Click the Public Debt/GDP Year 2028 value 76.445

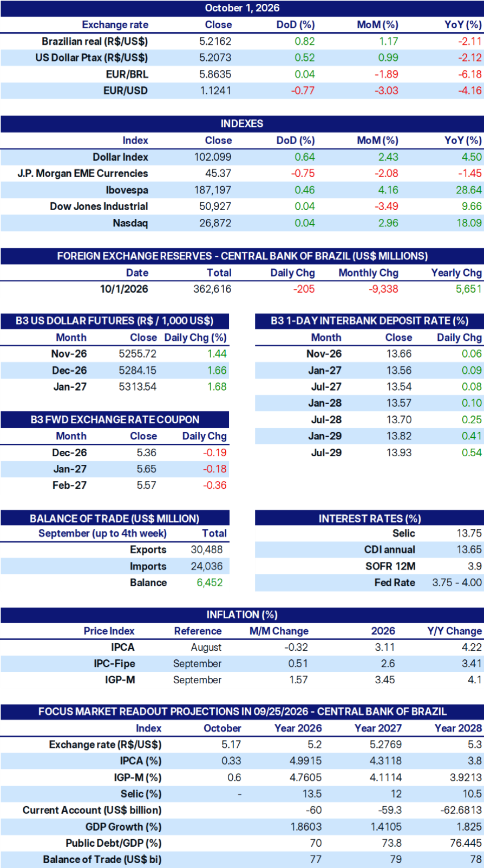point(465,844)
